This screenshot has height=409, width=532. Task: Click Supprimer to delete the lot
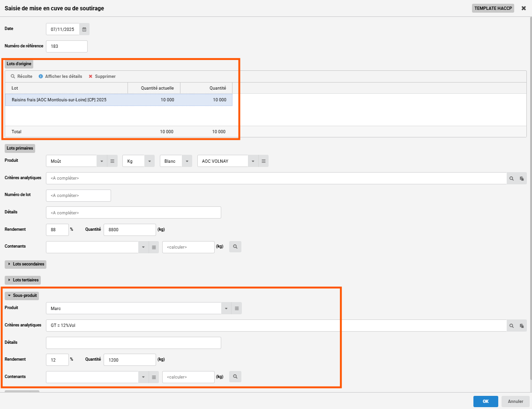click(x=102, y=76)
